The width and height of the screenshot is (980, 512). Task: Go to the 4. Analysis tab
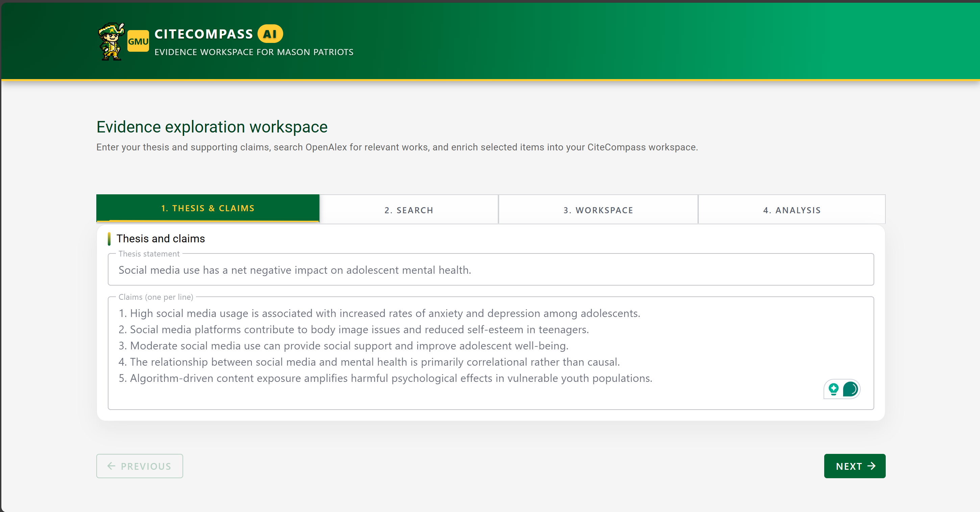[x=792, y=210]
